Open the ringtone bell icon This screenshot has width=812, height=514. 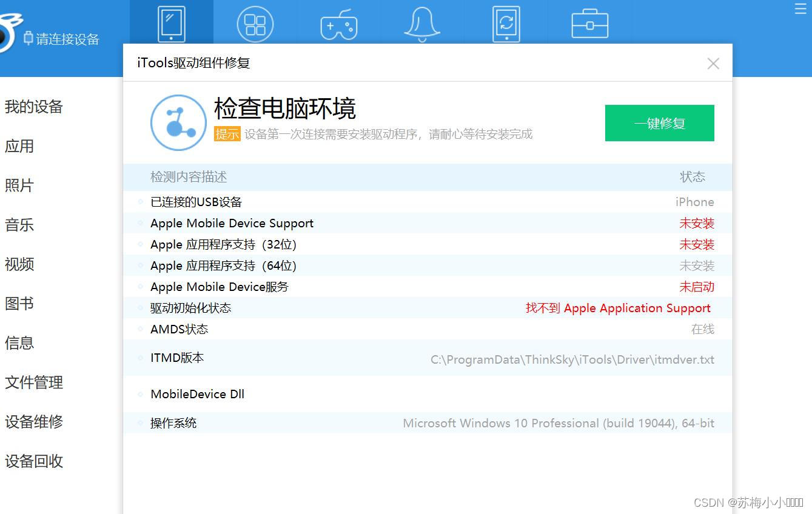point(422,25)
